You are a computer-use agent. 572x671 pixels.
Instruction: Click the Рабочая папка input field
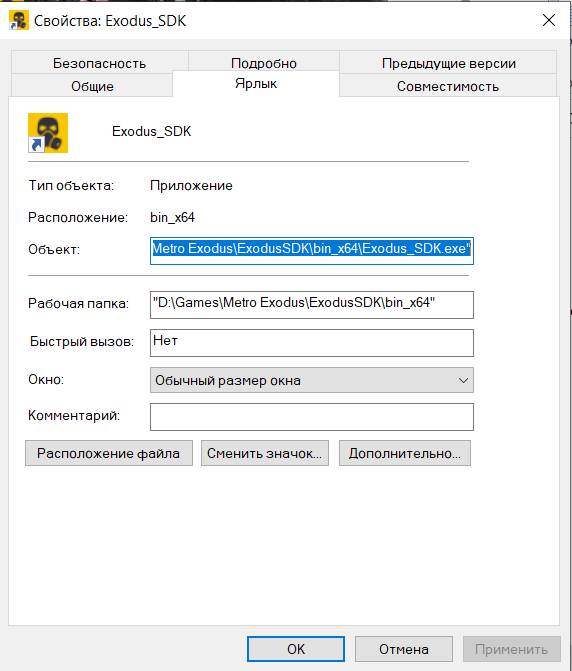pos(312,305)
